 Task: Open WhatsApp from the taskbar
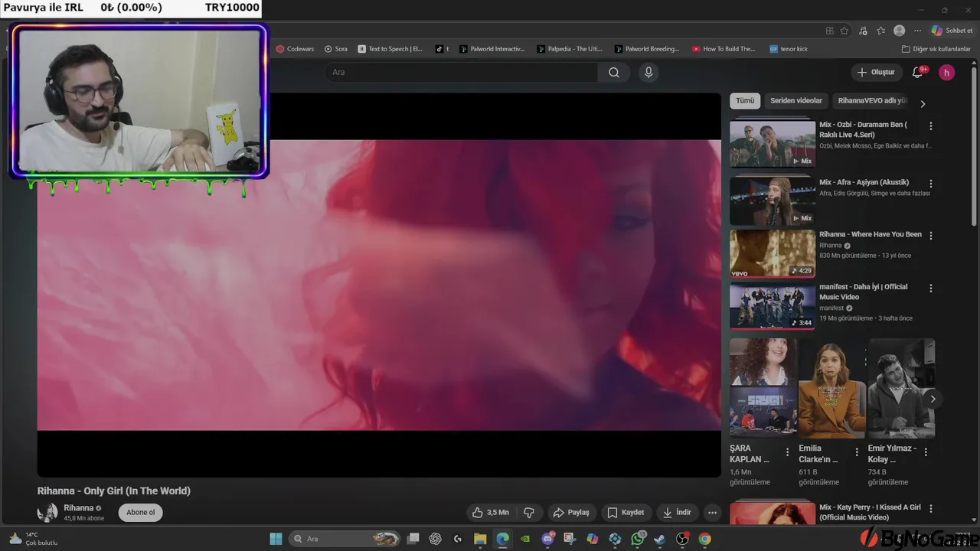[x=638, y=539]
